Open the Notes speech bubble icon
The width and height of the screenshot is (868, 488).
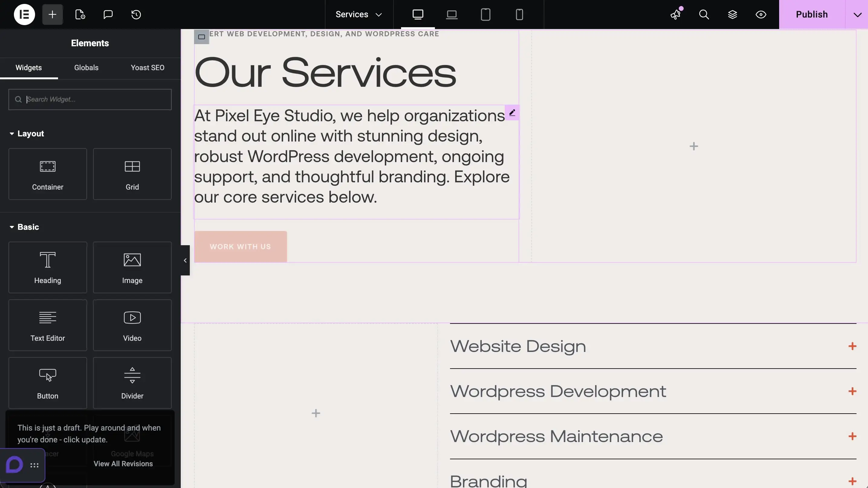coord(108,15)
